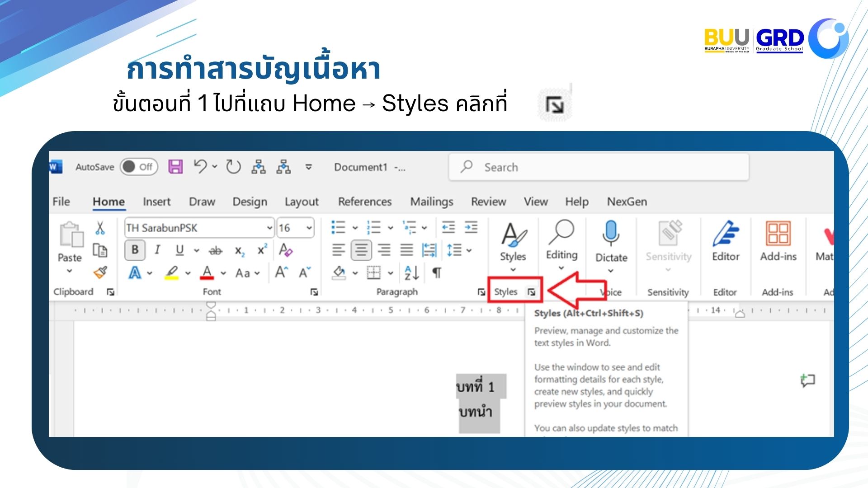This screenshot has height=488, width=868.
Task: Click the Clear Formatting icon
Action: pos(286,250)
